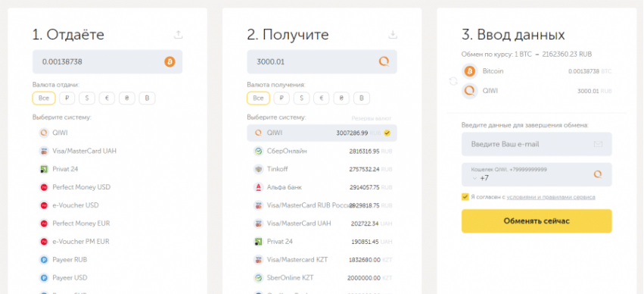Select Visa/MasterCard RUB Россия in the Получите list
The height and width of the screenshot is (294, 644).
click(x=322, y=205)
